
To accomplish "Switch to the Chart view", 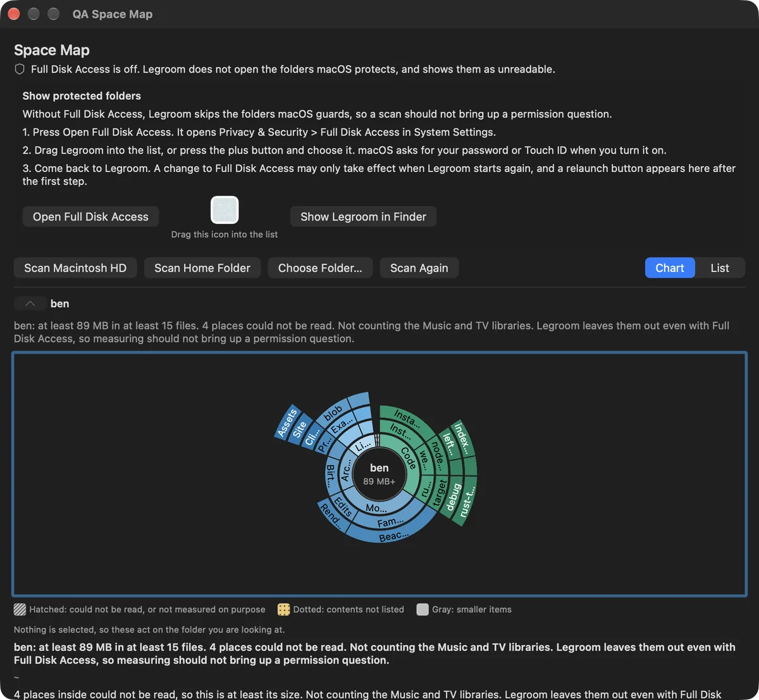I will coord(670,268).
